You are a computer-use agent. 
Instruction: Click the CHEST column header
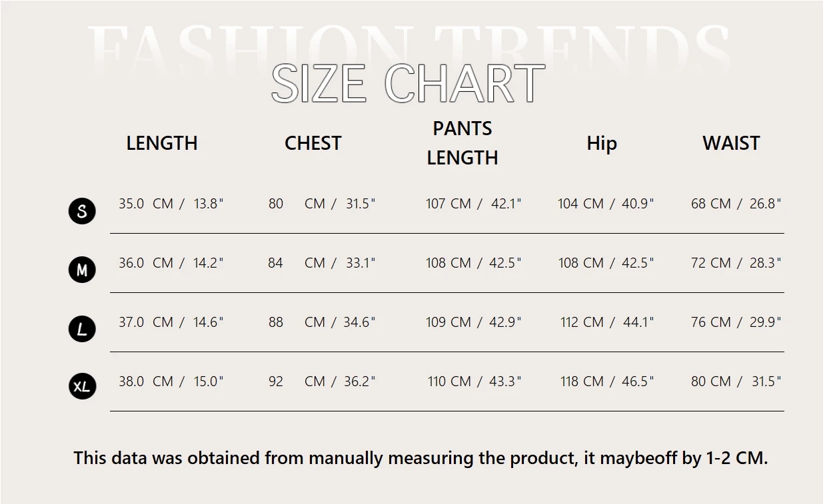click(x=313, y=143)
